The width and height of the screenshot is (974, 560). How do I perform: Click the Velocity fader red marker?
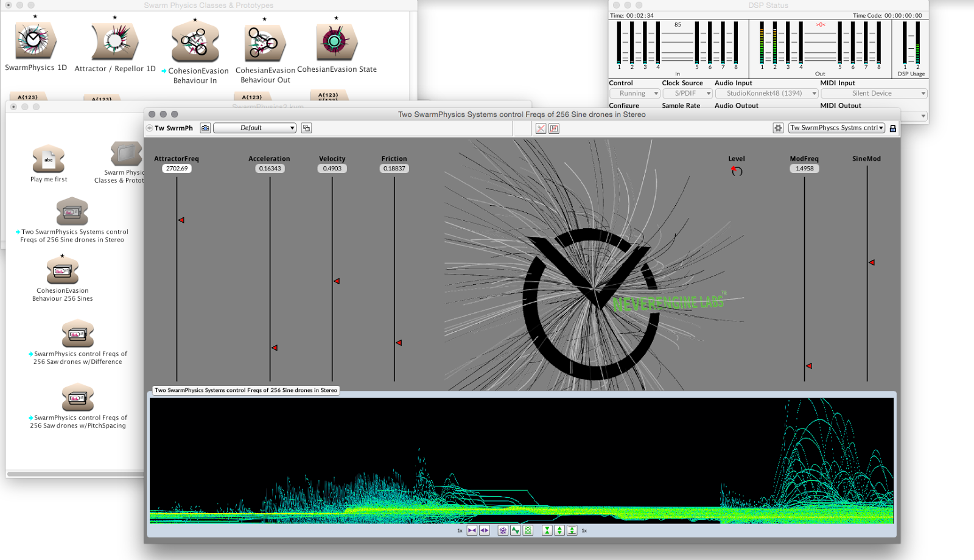coord(337,281)
